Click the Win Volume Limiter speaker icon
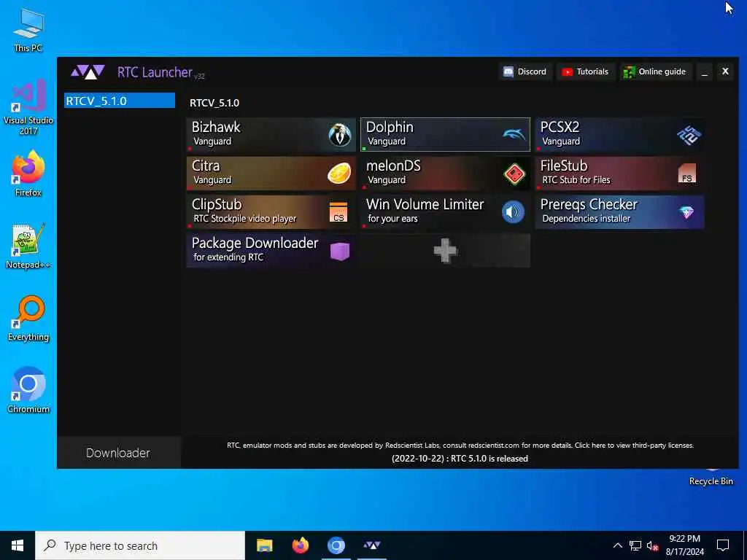Screen dimensions: 747x560 click(513, 212)
